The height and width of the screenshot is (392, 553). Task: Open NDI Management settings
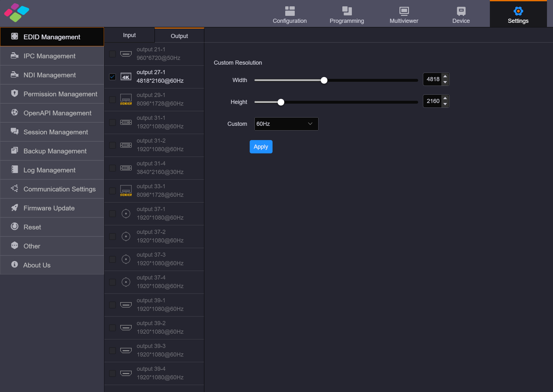(x=49, y=75)
